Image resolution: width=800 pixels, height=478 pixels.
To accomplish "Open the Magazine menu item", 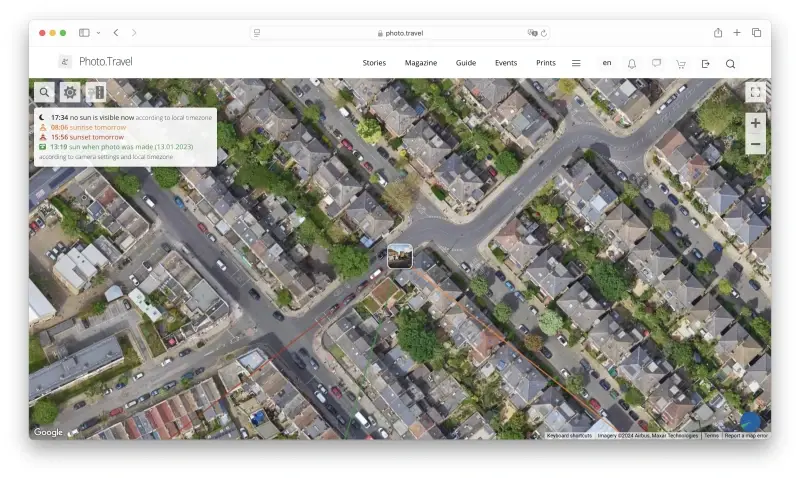I will [x=421, y=63].
